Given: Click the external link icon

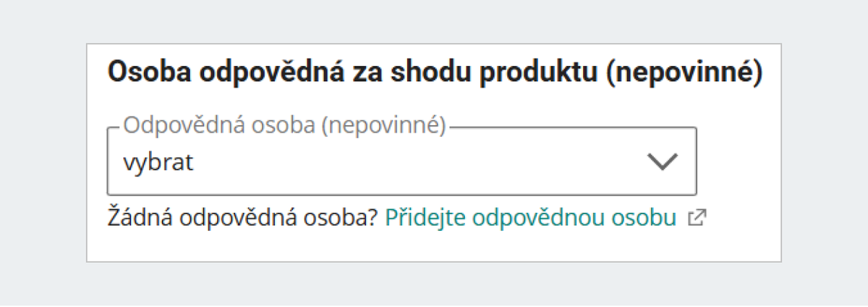Looking at the screenshot, I should (697, 219).
